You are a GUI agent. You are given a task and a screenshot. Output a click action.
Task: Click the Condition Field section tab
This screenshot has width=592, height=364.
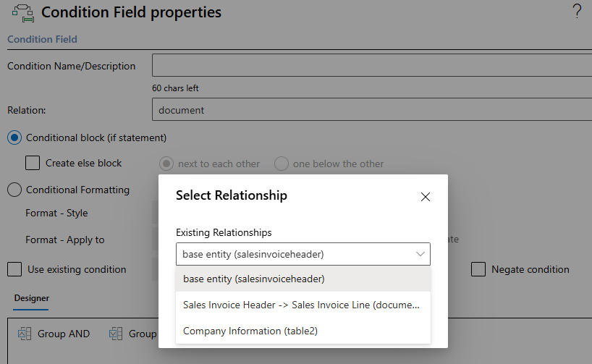(42, 39)
